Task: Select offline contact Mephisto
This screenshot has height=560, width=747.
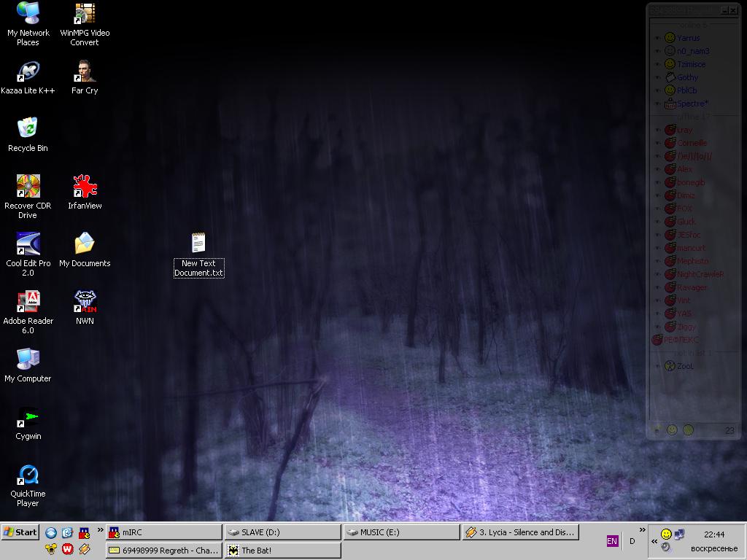Action: 692,261
